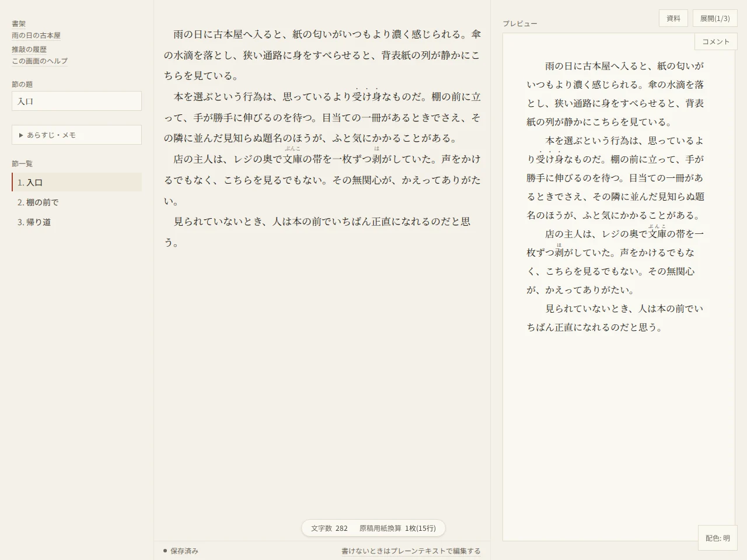Click the 原稿用紙換算 1枚(15行) readout
The height and width of the screenshot is (560, 747).
(397, 528)
